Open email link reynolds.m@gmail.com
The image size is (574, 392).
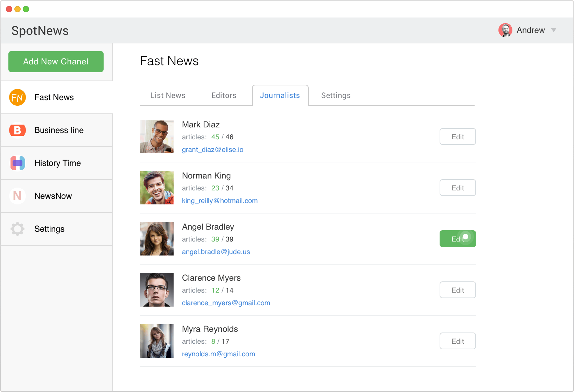[x=218, y=354]
